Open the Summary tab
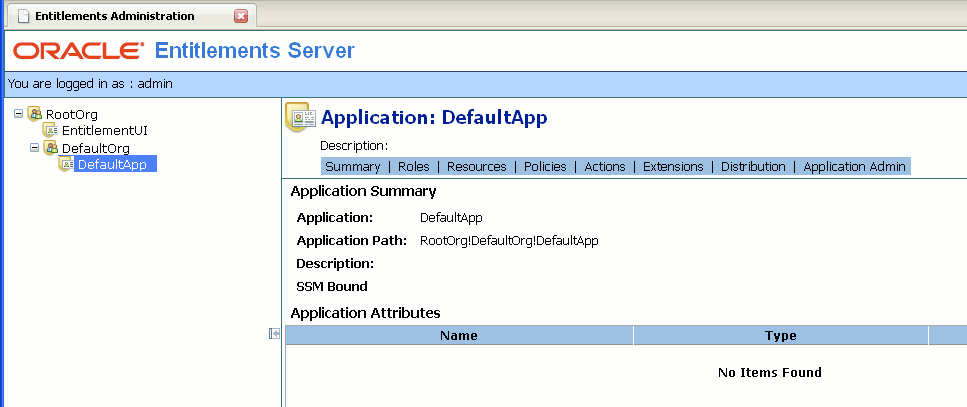Viewport: 967px width, 407px height. (x=353, y=166)
